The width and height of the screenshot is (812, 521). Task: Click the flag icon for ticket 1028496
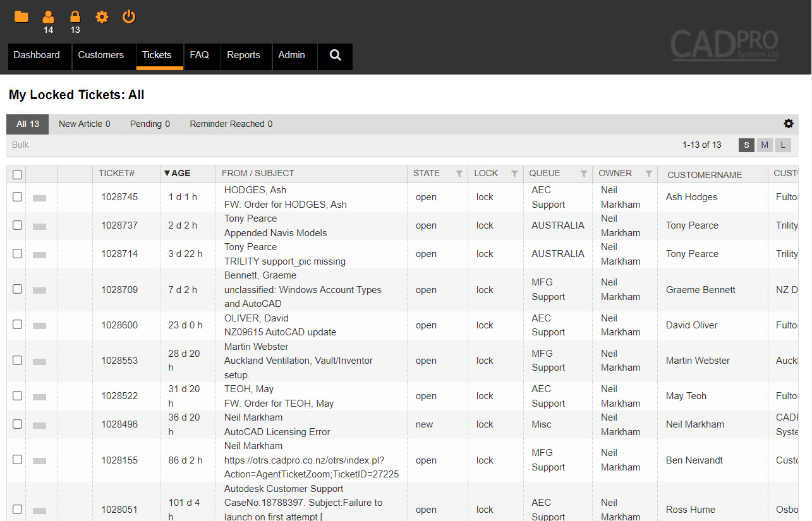[x=39, y=425]
